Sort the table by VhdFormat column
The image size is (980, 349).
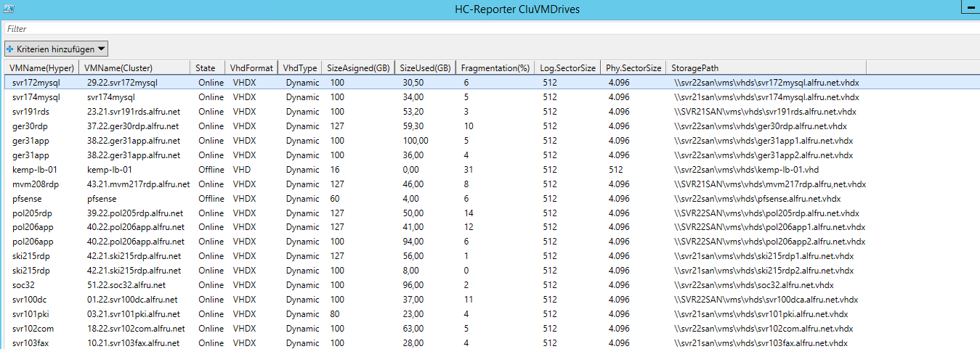[x=251, y=67]
